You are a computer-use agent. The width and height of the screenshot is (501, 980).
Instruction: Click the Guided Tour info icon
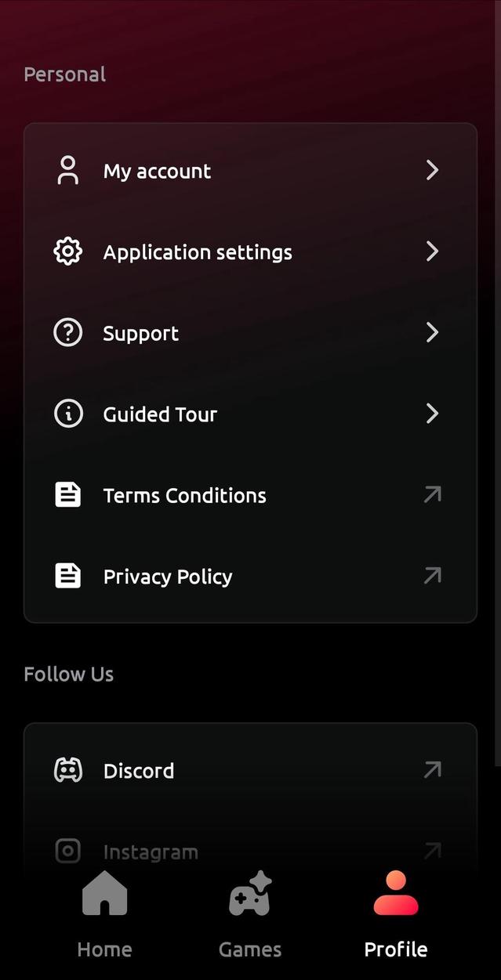coord(68,414)
